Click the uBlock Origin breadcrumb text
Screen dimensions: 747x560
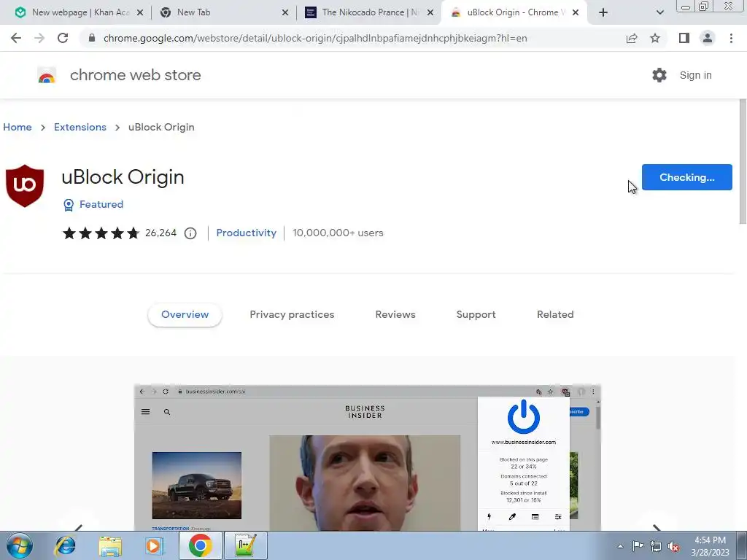click(x=161, y=127)
